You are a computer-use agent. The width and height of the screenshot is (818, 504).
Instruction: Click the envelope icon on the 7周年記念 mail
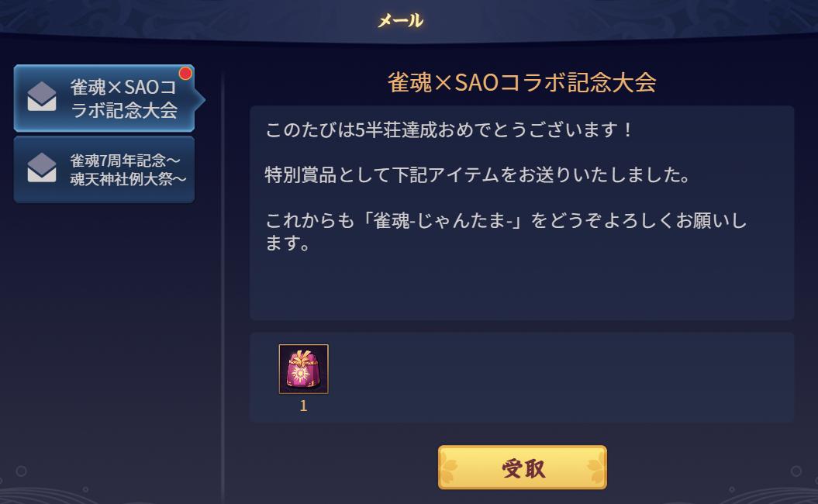42,167
